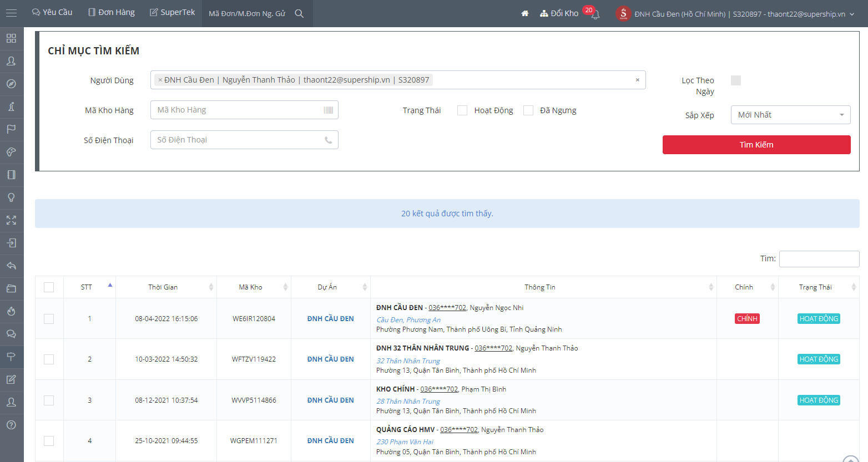The image size is (868, 462).
Task: Open the palette icon in sidebar
Action: [x=11, y=152]
